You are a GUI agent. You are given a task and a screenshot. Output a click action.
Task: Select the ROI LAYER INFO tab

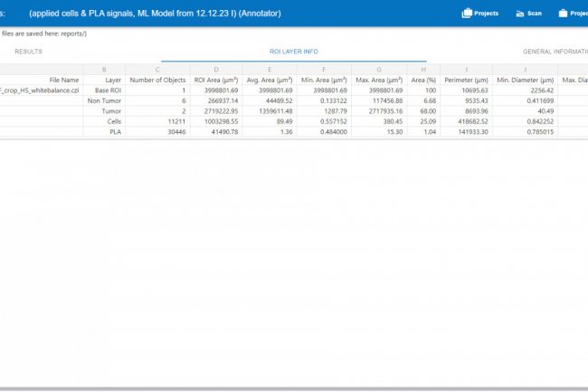point(293,52)
